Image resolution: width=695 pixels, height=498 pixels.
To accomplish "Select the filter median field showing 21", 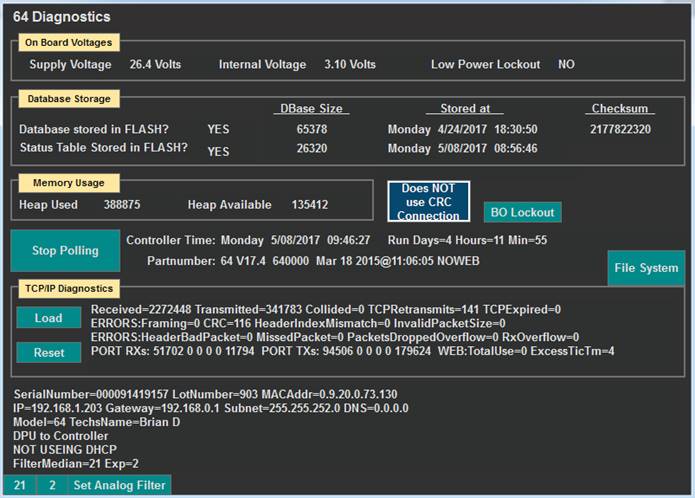I will (x=20, y=485).
